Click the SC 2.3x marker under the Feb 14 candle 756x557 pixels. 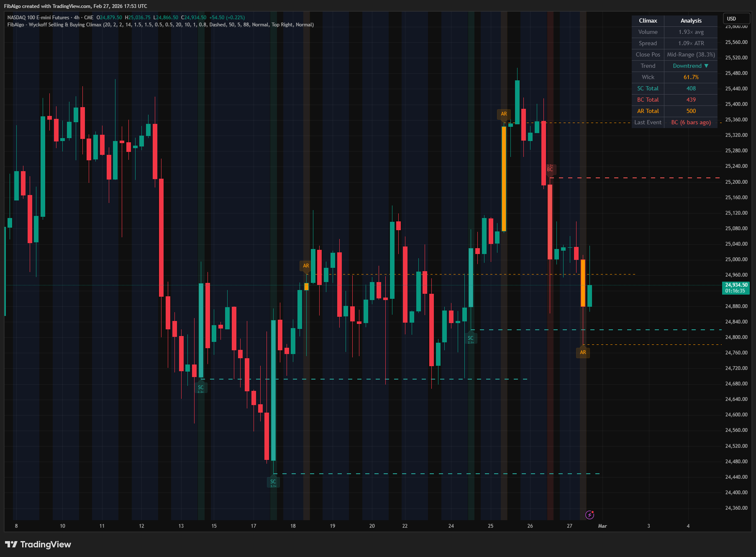[x=201, y=388]
